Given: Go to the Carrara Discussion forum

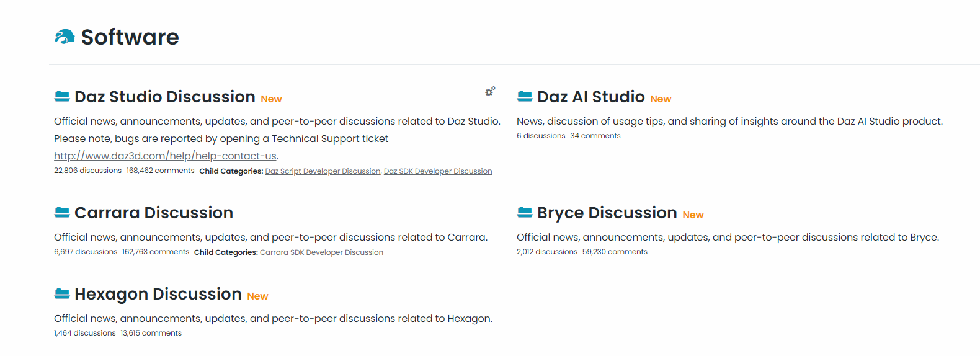Looking at the screenshot, I should (153, 213).
